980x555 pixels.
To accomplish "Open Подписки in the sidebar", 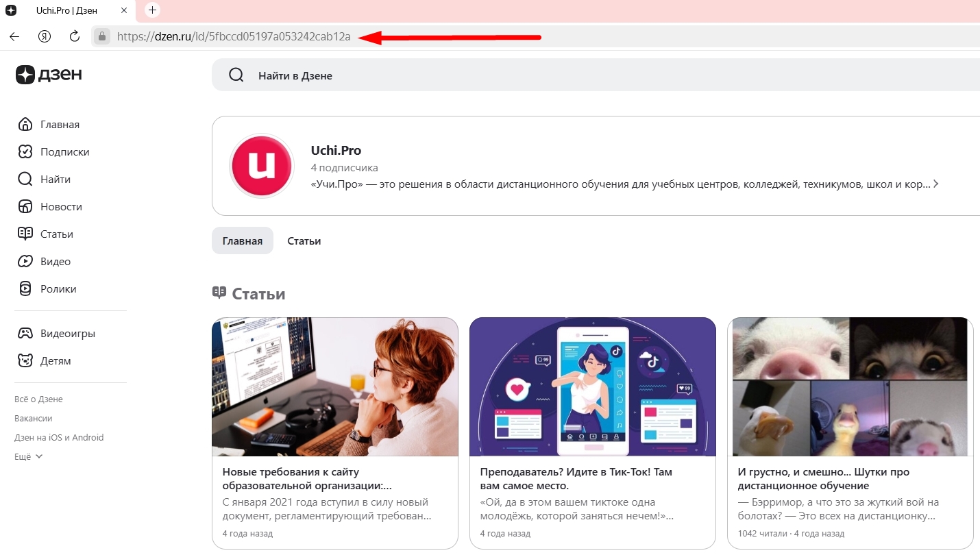I will click(53, 151).
